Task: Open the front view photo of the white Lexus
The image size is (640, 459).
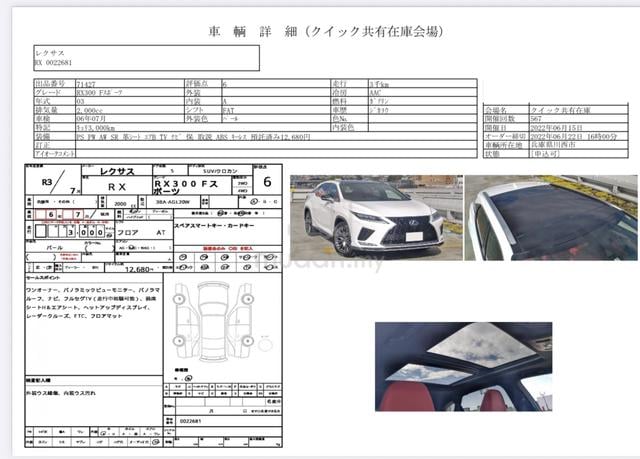Action: point(376,217)
